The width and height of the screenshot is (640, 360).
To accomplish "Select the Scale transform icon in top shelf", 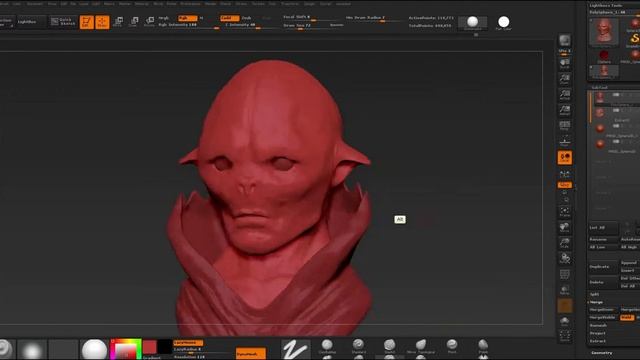I will tap(133, 22).
